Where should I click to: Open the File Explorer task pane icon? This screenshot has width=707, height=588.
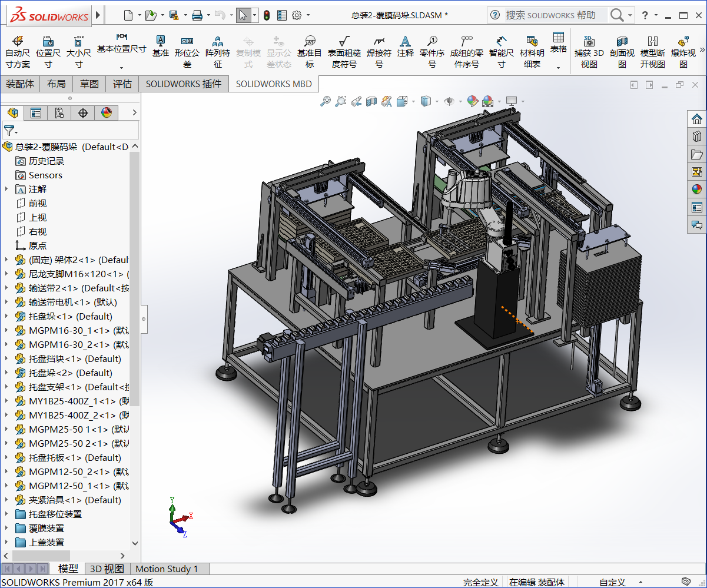point(697,154)
